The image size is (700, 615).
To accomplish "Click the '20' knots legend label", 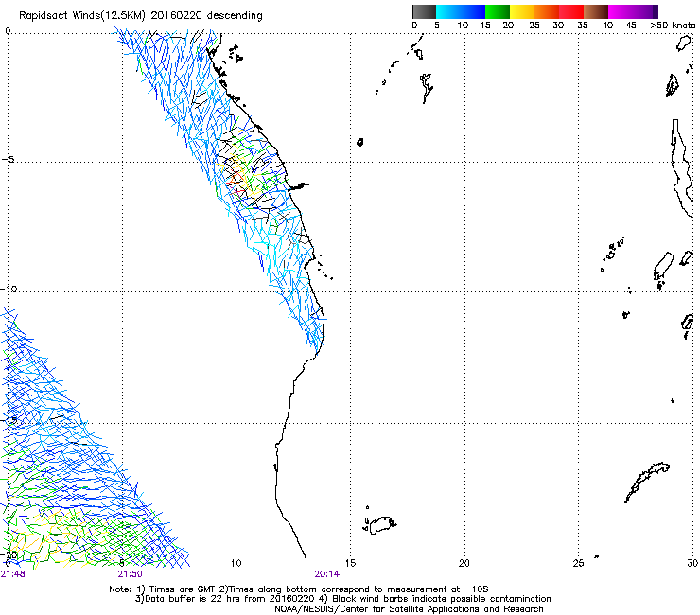I will (x=508, y=26).
